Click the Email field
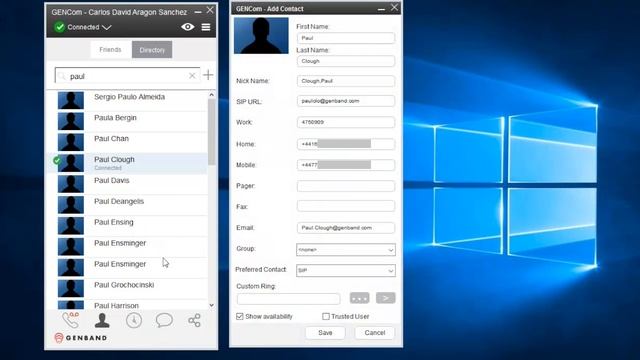 346,228
